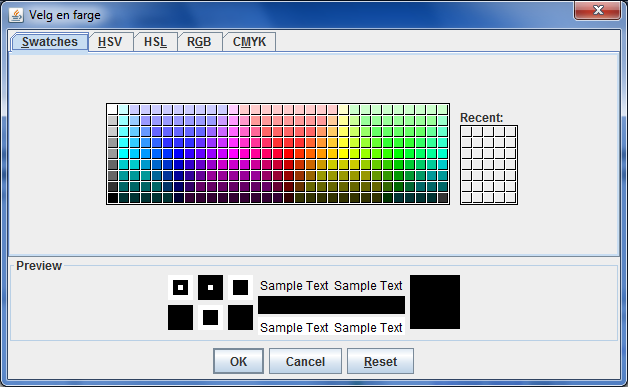This screenshot has height=387, width=628.
Task: Confirm color with the OK button
Action: point(238,361)
